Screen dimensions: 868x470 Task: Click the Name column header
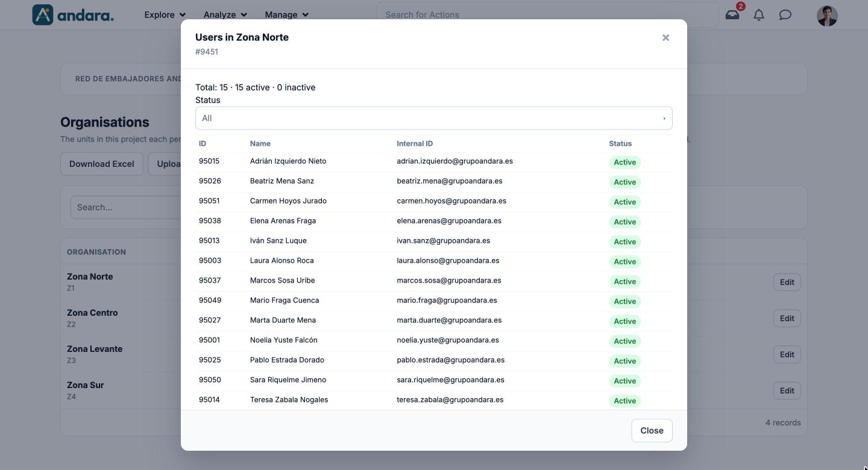260,143
